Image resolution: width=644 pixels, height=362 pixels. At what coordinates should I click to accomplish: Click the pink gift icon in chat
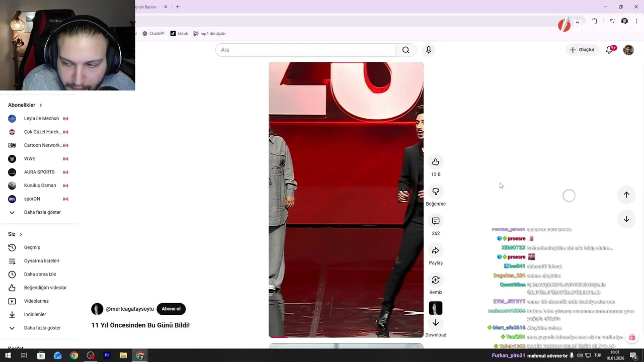point(632,337)
